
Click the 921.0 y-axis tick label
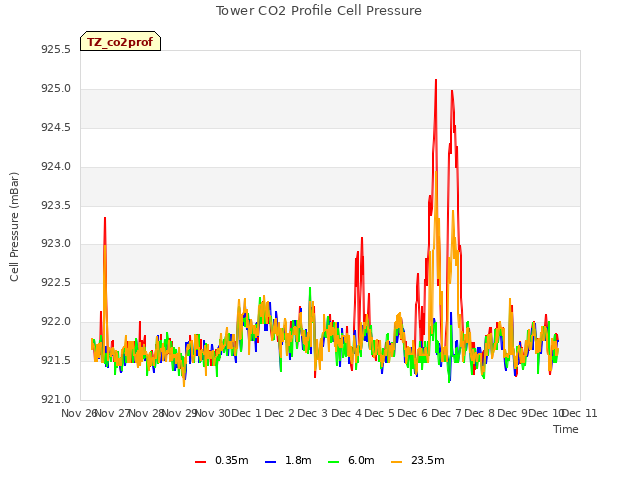tap(56, 399)
